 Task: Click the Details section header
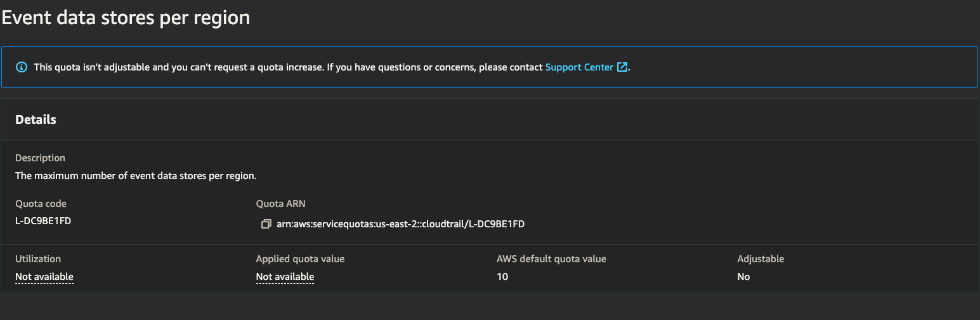[36, 119]
